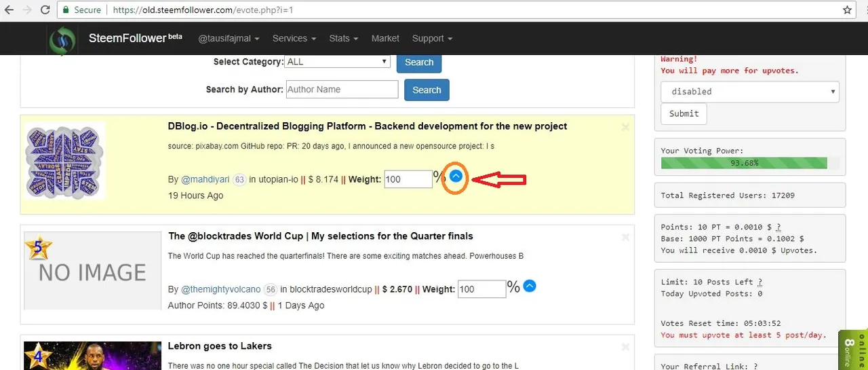Click the Submit button
Screen dimensions: 868x370
(x=684, y=113)
